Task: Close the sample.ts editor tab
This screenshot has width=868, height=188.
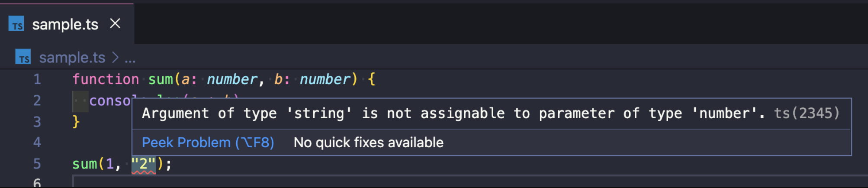Action: [x=115, y=23]
